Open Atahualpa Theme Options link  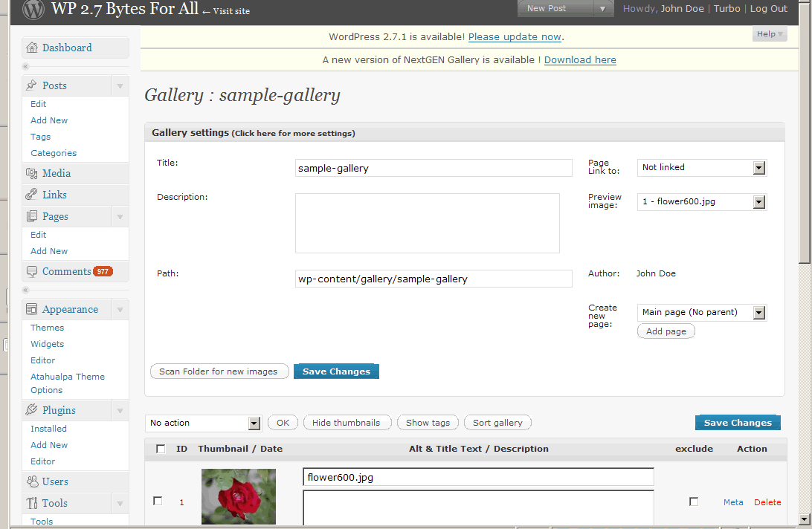(68, 383)
